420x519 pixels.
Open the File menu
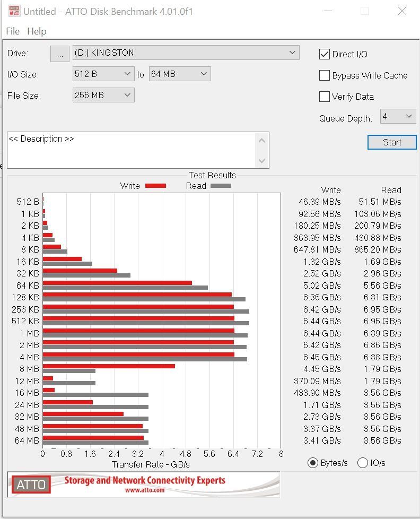click(13, 31)
